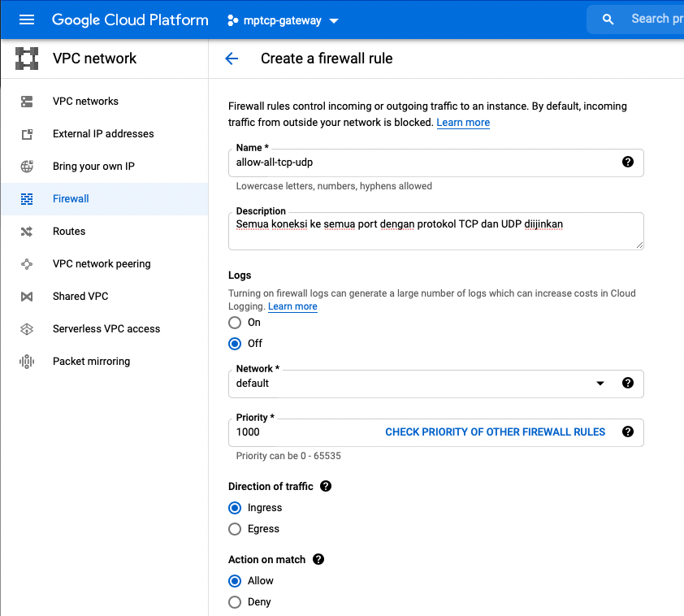Click the VPC network peering icon

click(x=27, y=264)
